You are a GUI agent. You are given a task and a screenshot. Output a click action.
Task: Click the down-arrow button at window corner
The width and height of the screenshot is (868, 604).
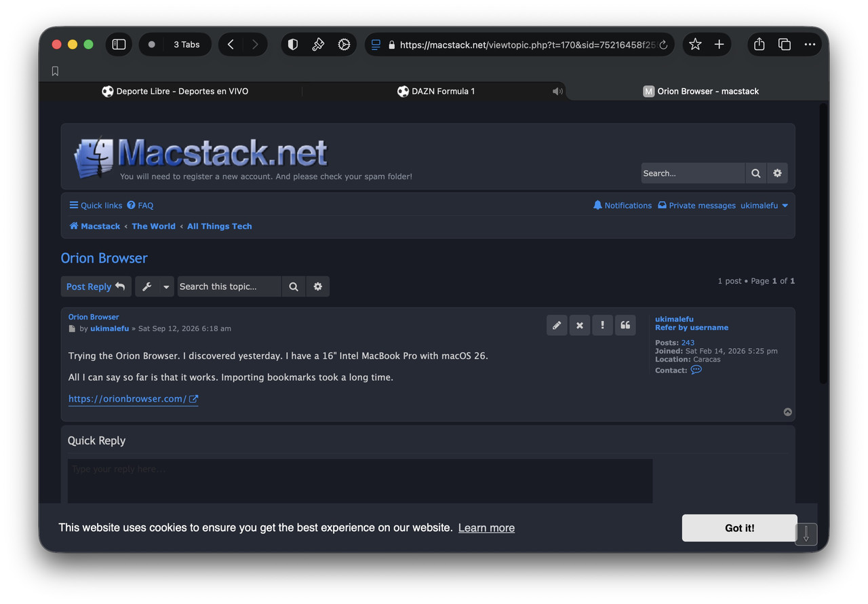(x=806, y=534)
